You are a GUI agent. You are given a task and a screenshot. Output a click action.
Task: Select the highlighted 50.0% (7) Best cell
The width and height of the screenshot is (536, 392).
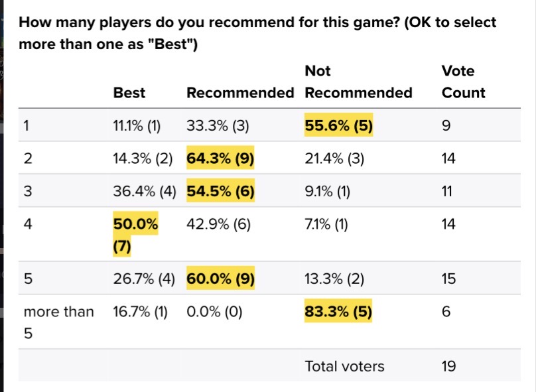point(135,235)
